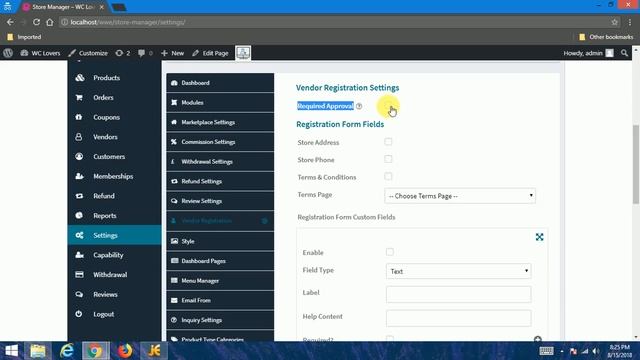The height and width of the screenshot is (360, 640).
Task: Click the Windows Start button
Action: pyautogui.click(x=11, y=351)
